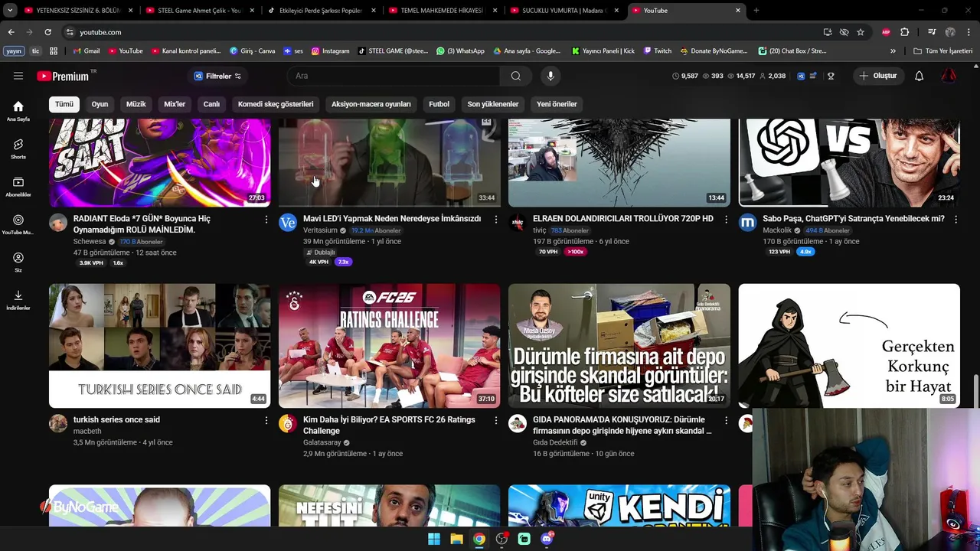Open browser extensions puzzle icon

pyautogui.click(x=904, y=32)
